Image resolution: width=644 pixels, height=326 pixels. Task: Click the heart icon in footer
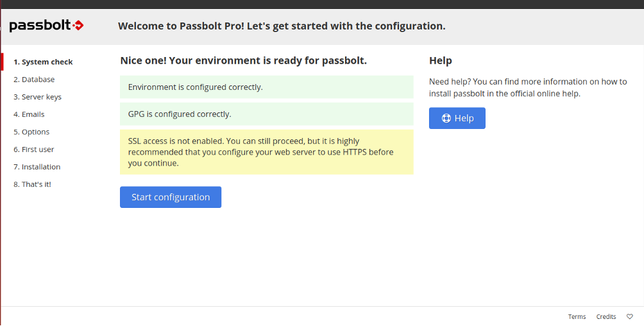[x=630, y=316]
